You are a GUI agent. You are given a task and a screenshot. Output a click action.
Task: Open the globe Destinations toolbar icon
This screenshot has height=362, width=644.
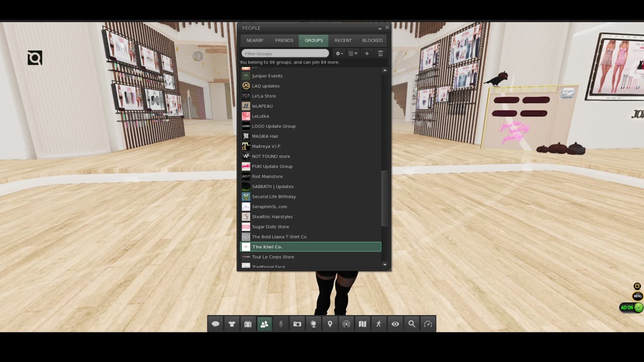click(x=313, y=324)
